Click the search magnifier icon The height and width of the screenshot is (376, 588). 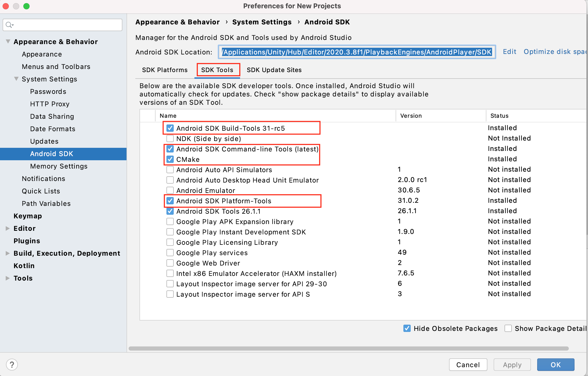pos(9,25)
